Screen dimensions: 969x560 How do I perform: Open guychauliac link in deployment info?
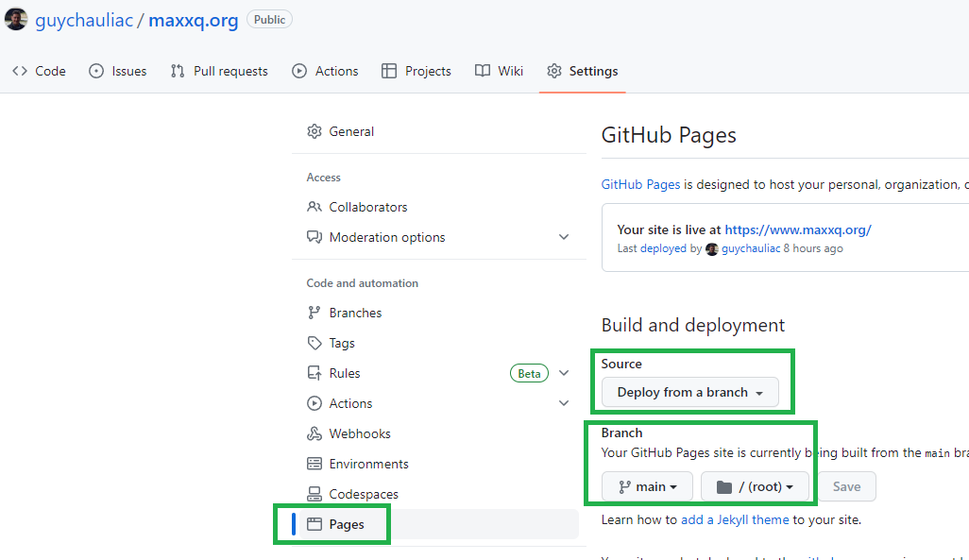click(751, 248)
